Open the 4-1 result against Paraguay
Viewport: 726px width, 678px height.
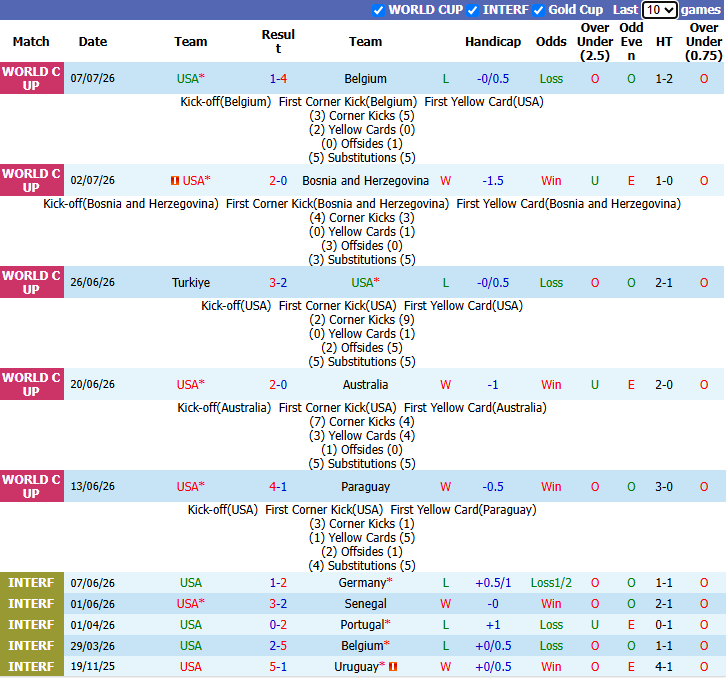[278, 487]
